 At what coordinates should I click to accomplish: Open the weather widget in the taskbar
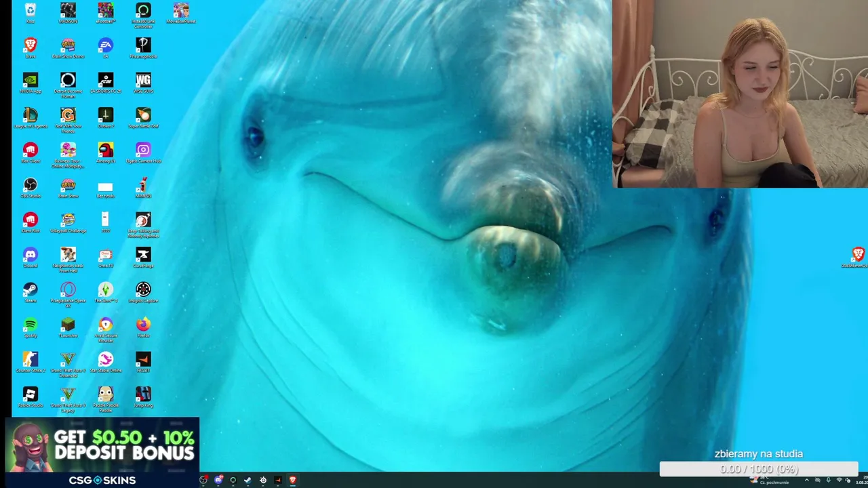(770, 480)
